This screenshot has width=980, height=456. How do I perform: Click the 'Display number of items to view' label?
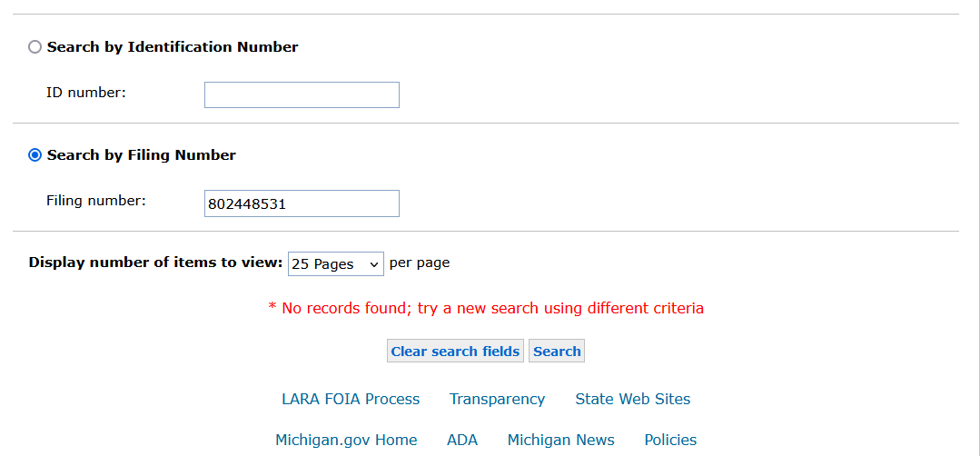155,263
